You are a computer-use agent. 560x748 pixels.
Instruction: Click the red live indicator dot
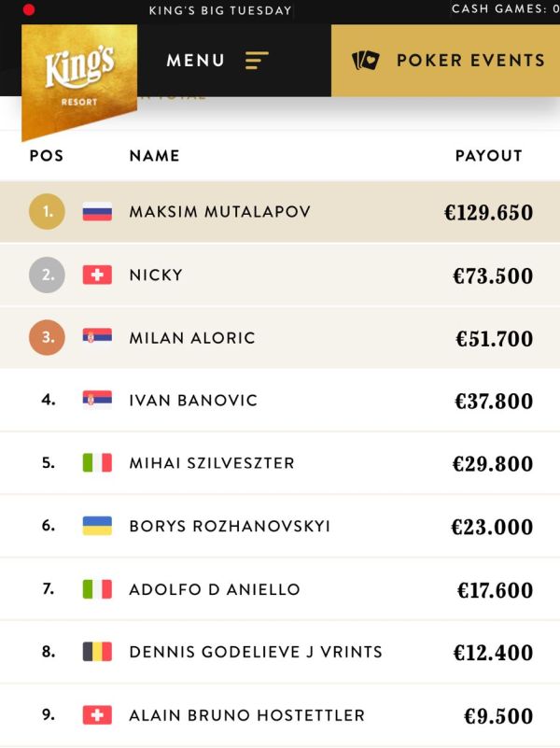pyautogui.click(x=29, y=9)
